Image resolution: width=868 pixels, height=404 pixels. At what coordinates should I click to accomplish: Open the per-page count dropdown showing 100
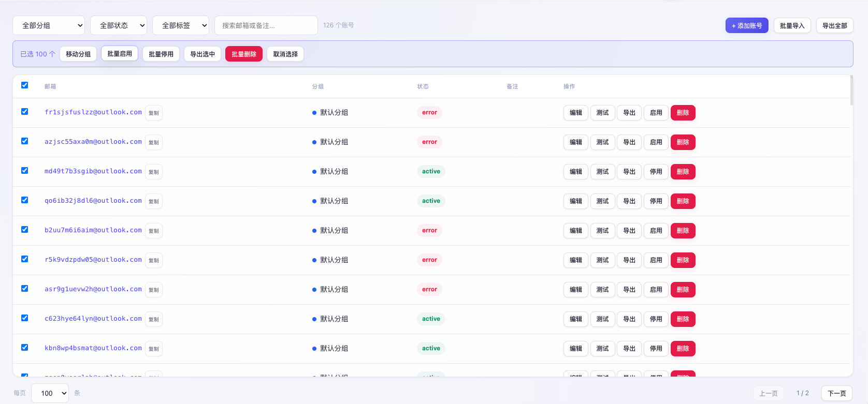[50, 393]
